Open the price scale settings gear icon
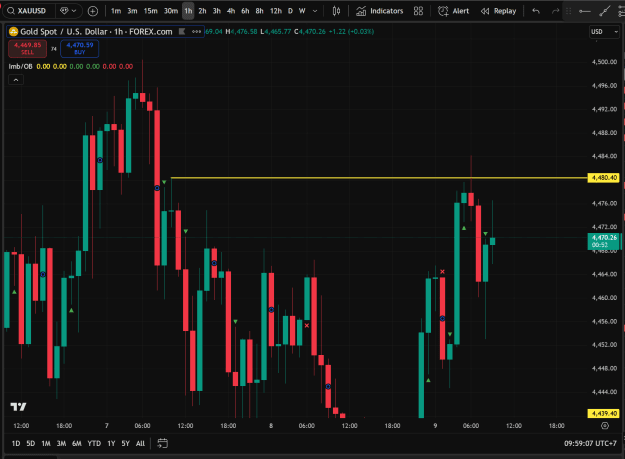The image size is (625, 459). [605, 426]
